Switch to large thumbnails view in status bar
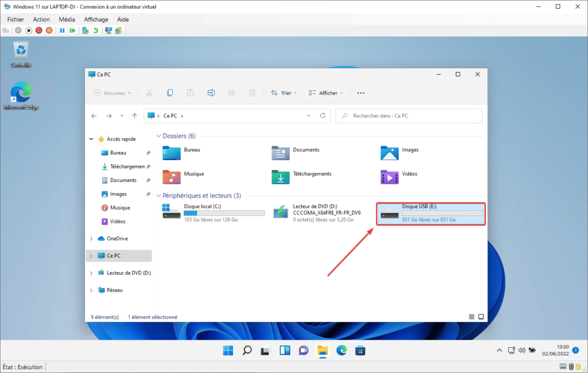588x373 pixels. [481, 317]
